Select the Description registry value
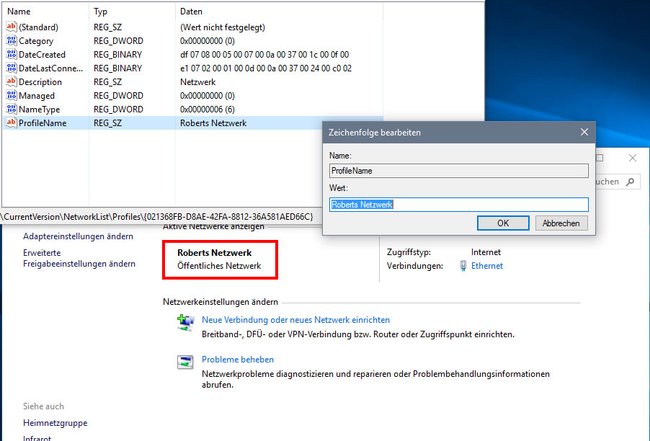This screenshot has width=650, height=441. [40, 82]
